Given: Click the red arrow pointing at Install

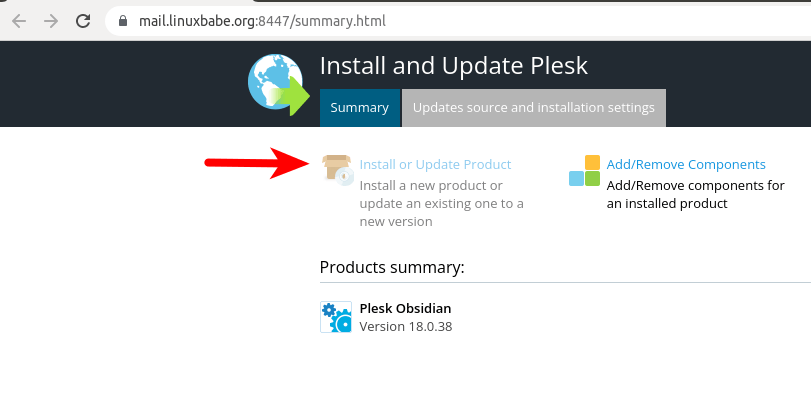Looking at the screenshot, I should coord(254,163).
